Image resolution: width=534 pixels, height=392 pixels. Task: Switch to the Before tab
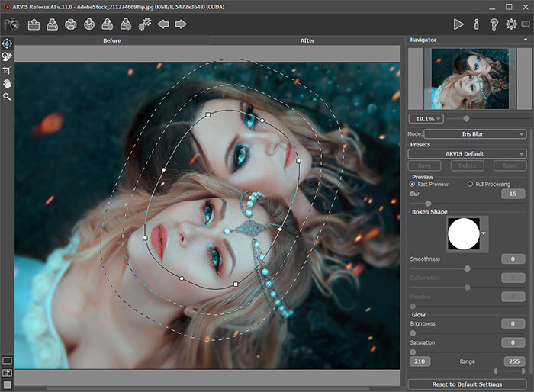pyautogui.click(x=112, y=40)
